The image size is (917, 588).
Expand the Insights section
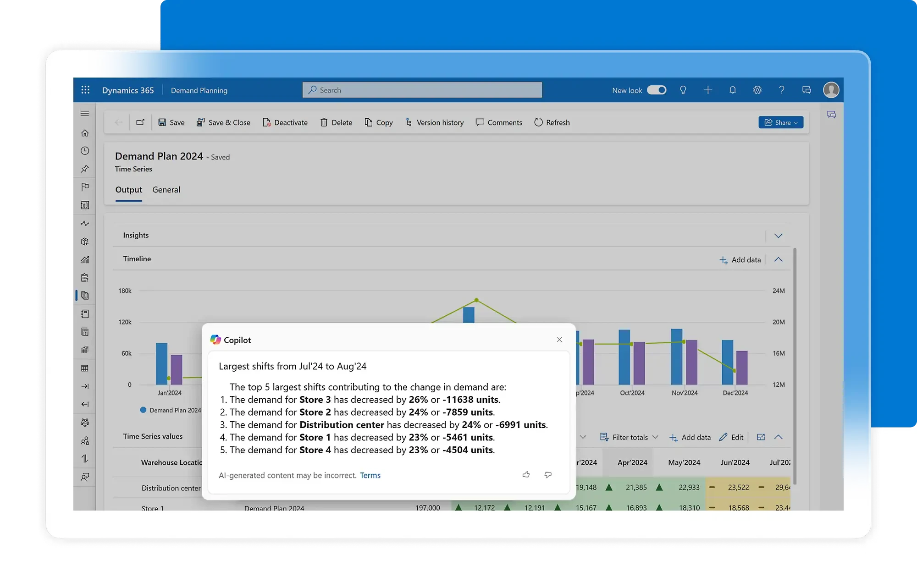click(778, 236)
